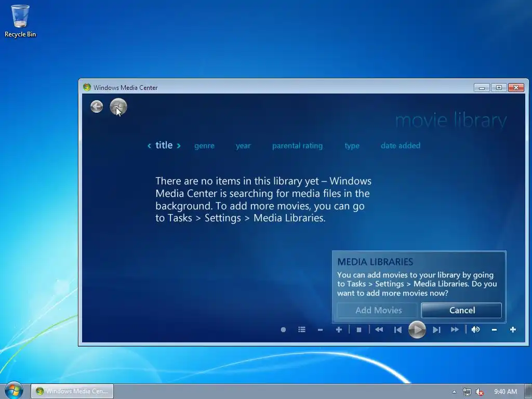
Task: Switch to the genre view
Action: [x=204, y=145]
